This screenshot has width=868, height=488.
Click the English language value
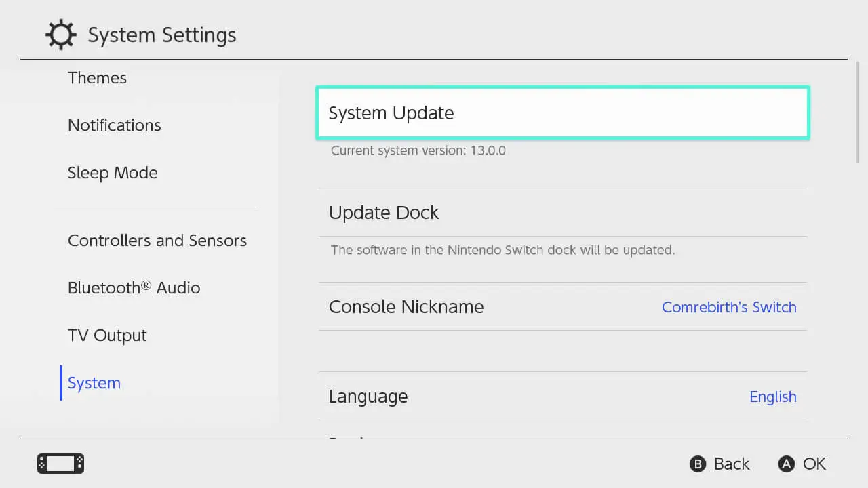coord(772,396)
